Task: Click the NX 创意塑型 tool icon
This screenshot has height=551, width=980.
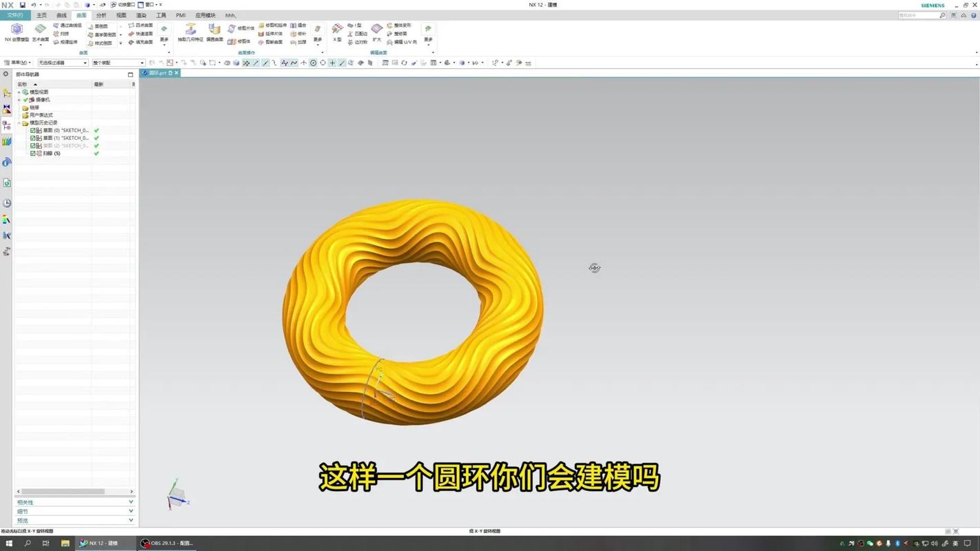Action: pyautogui.click(x=17, y=30)
